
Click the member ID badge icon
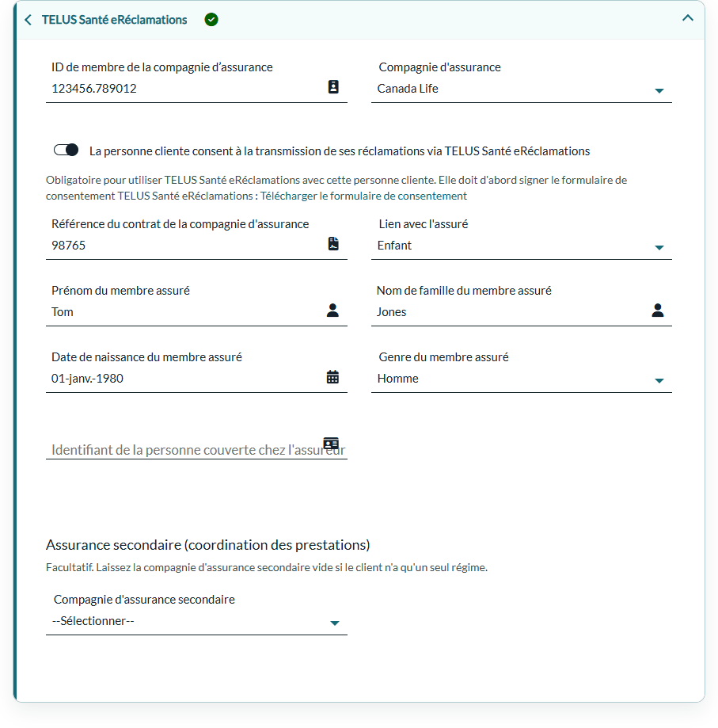(333, 87)
